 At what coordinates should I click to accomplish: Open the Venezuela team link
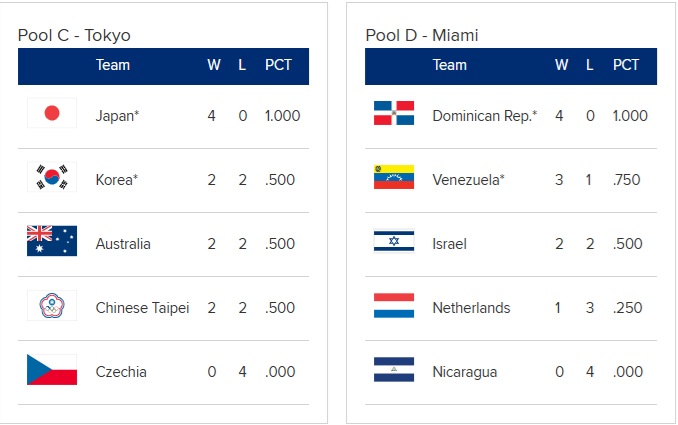(x=468, y=180)
